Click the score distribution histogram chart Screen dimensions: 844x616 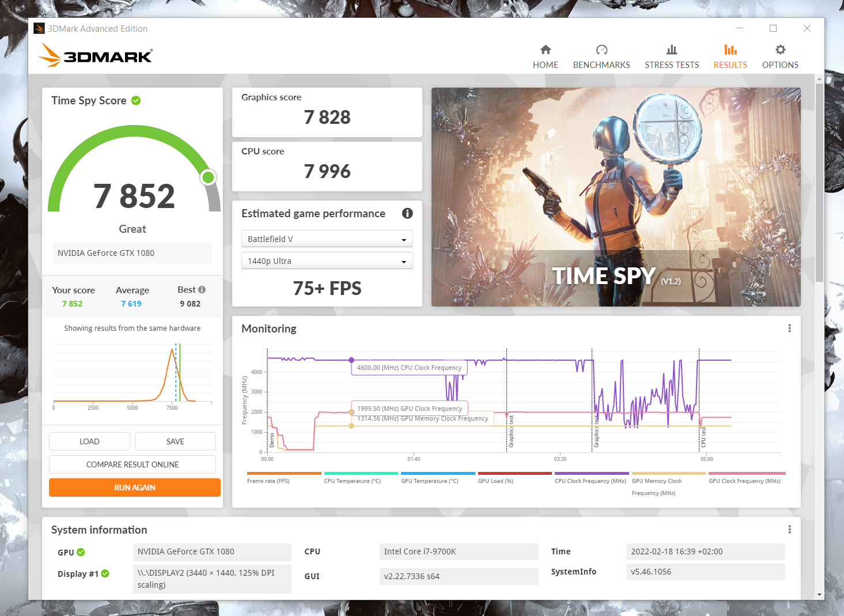133,376
